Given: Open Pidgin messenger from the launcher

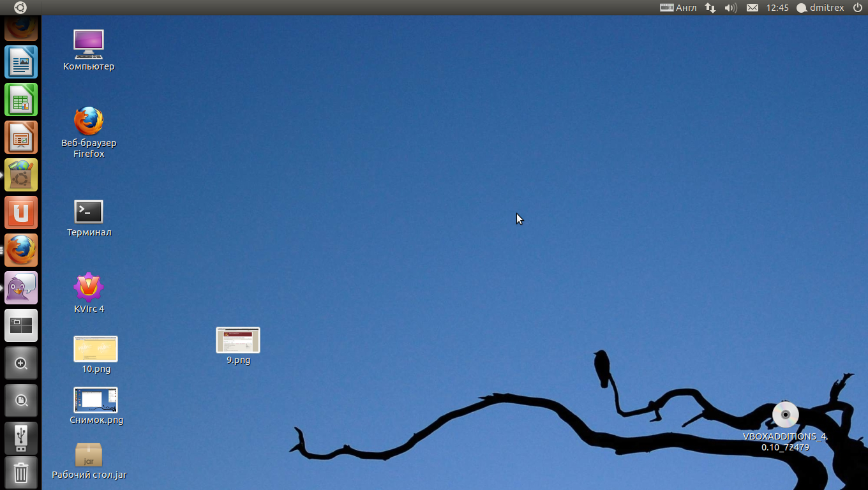Looking at the screenshot, I should coord(21,288).
